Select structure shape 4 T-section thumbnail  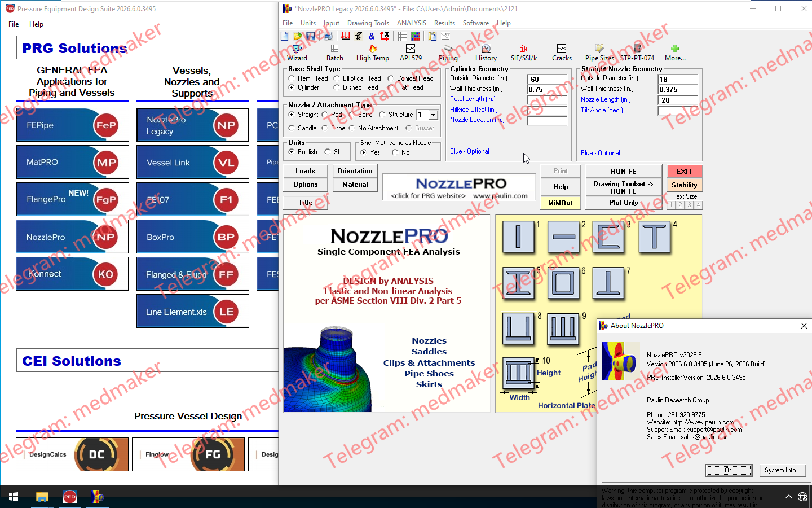click(x=654, y=236)
